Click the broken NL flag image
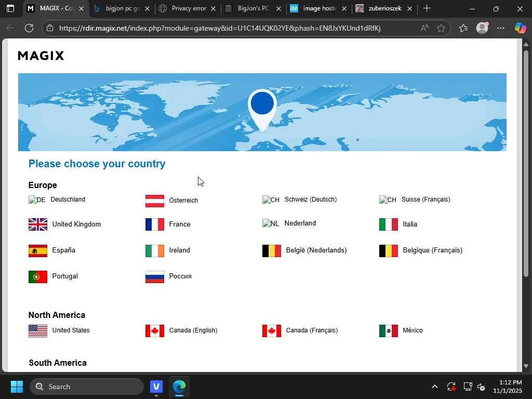Screen dimensions: 532x399 tap(271, 223)
